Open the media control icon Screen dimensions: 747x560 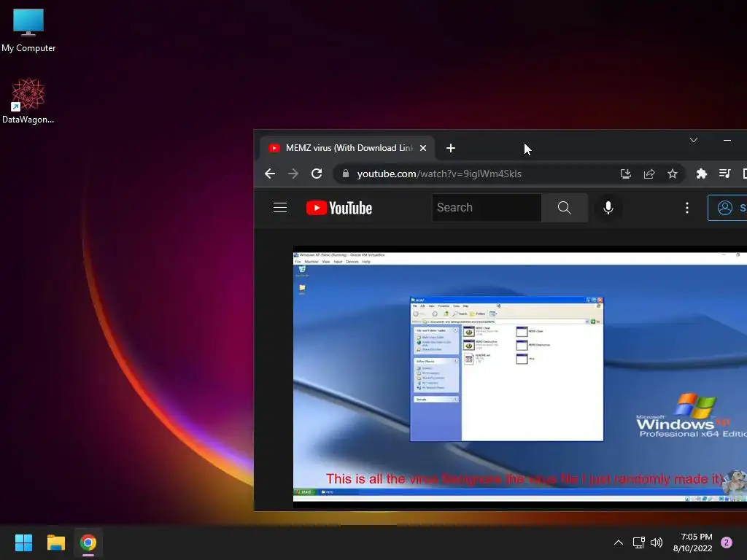point(724,174)
